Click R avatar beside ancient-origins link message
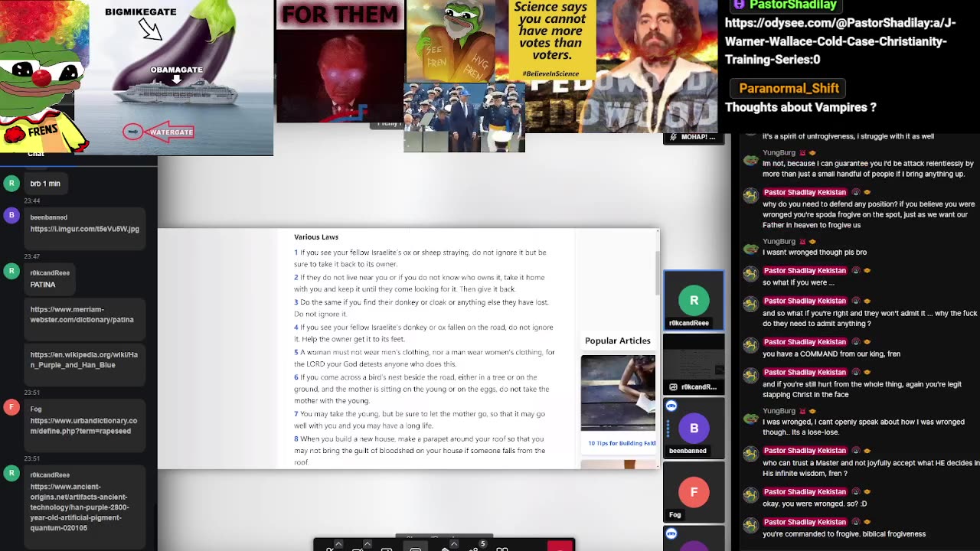980x551 pixels. tap(11, 473)
